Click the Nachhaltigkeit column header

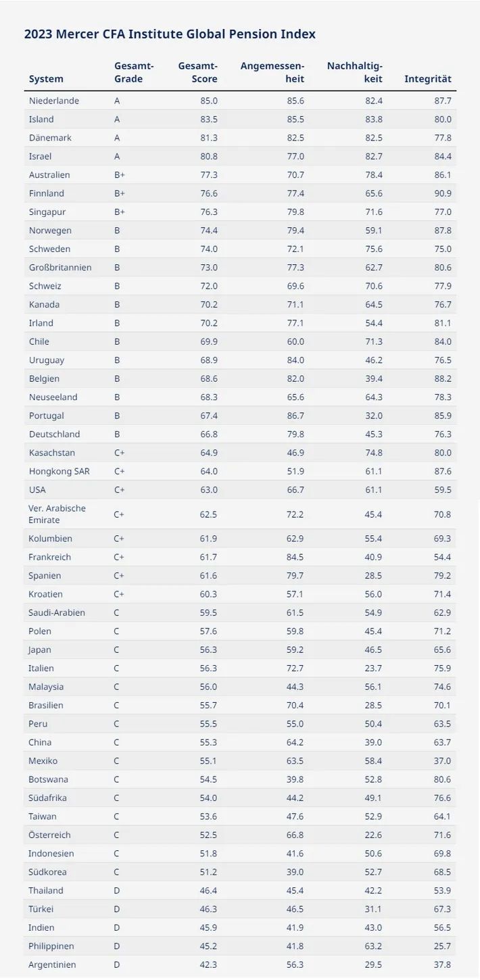[354, 72]
